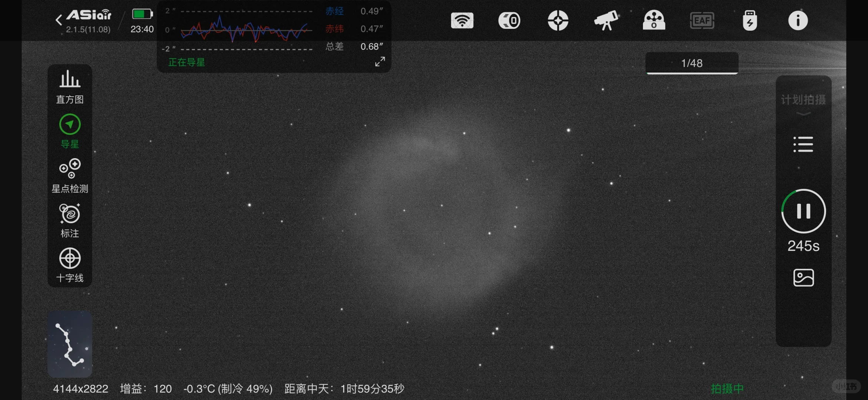Open telescope mount settings
868x400 pixels.
[606, 20]
